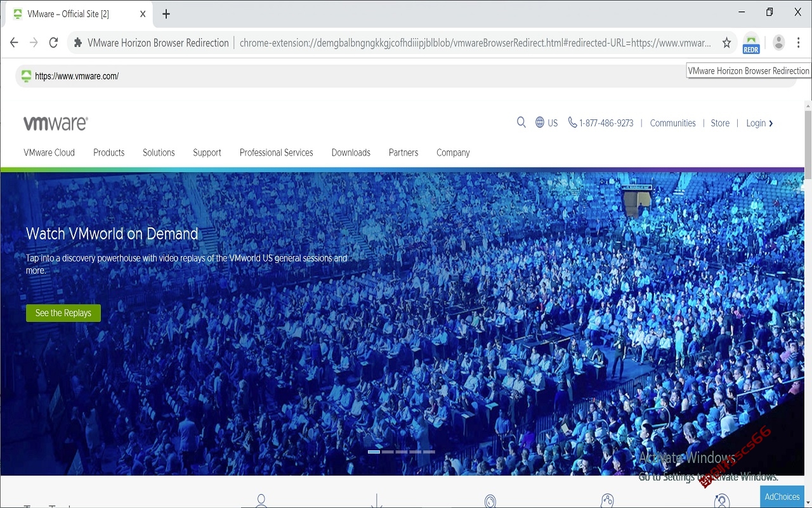The width and height of the screenshot is (812, 508).
Task: Select the fifth carousel slide indicator
Action: [x=429, y=451]
